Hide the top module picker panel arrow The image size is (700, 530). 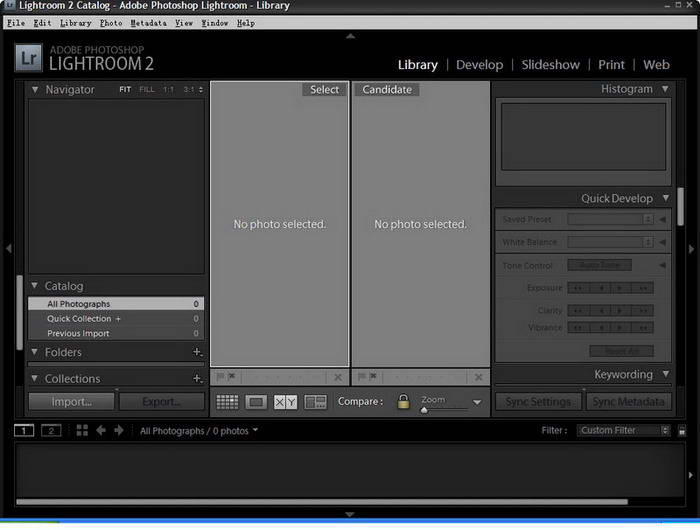click(x=350, y=36)
